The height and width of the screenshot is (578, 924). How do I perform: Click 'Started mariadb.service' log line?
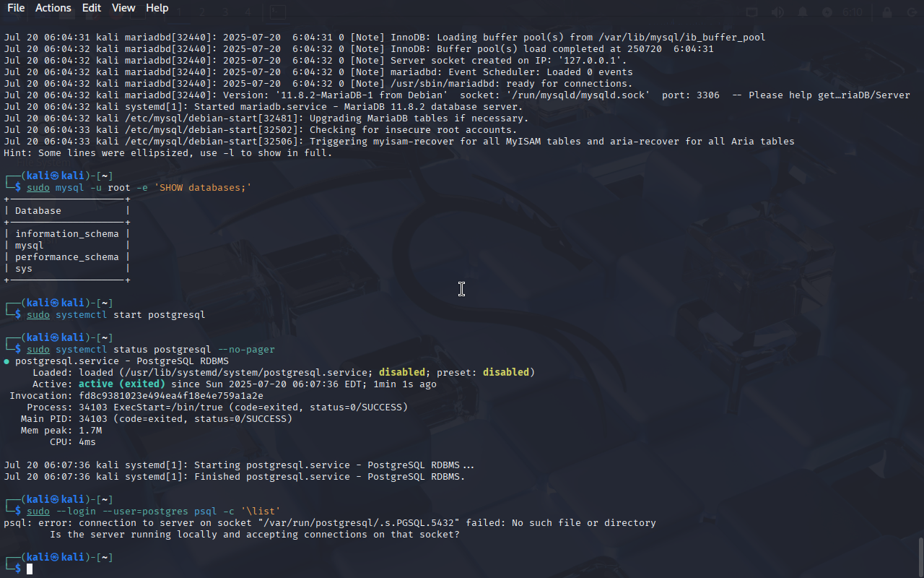coord(263,107)
